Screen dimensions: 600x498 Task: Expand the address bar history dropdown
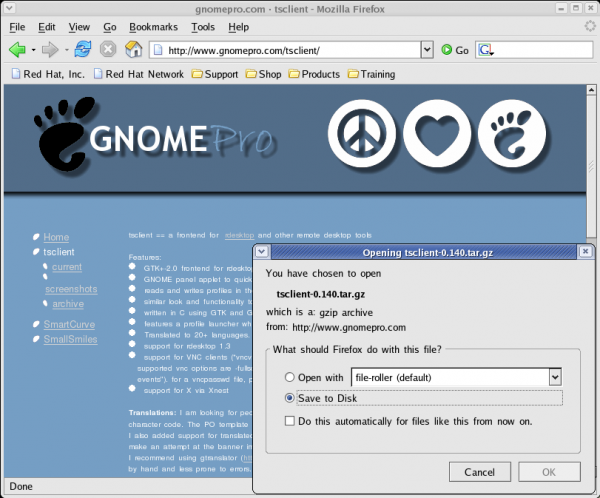coord(427,50)
